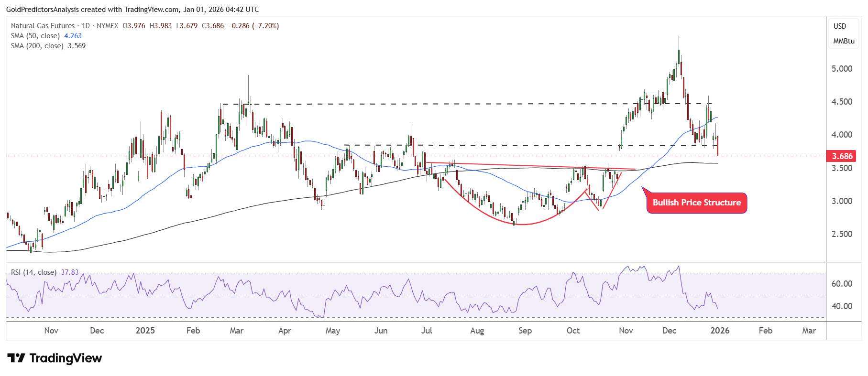Click the 2026 label on time axis

(x=719, y=331)
